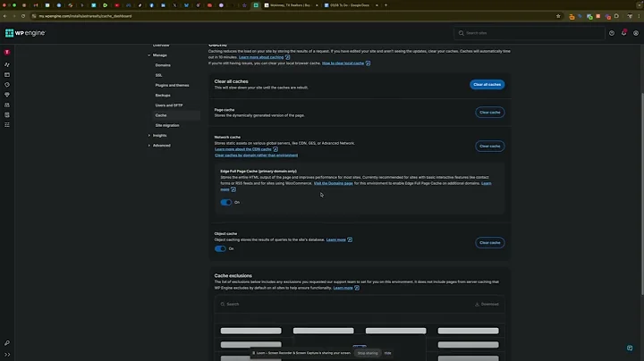Click Stop sharing in Loom bar
644x361 pixels.
pyautogui.click(x=368, y=353)
